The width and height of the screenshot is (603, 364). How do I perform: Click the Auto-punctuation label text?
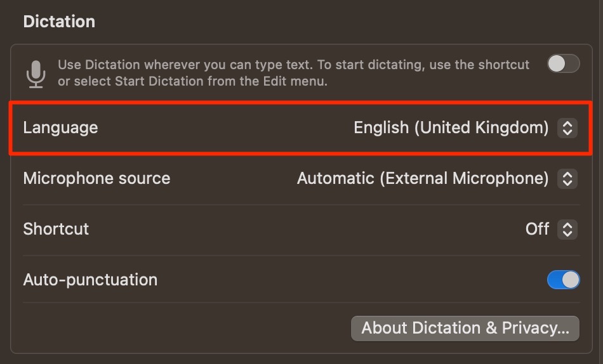(x=90, y=280)
